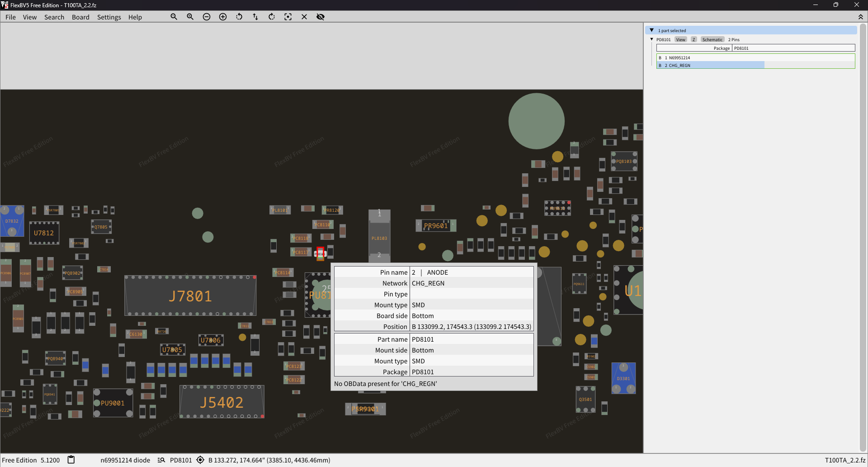Click the circled minus zoom-out icon
The width and height of the screenshot is (868, 467).
point(207,17)
